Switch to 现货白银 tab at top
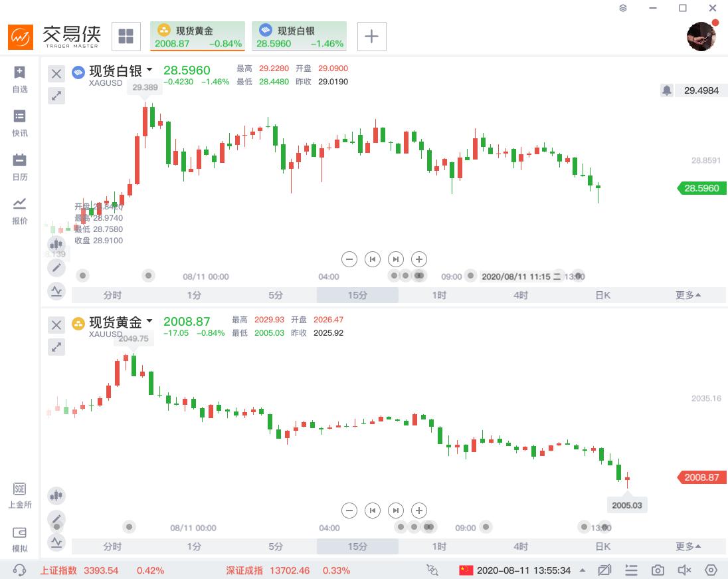This screenshot has height=579, width=728. pyautogui.click(x=299, y=37)
